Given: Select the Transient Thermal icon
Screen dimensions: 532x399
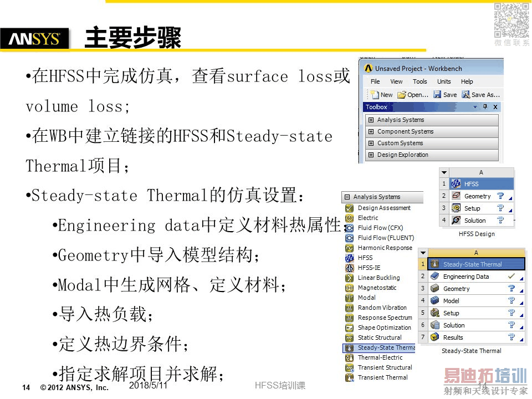Looking at the screenshot, I should (349, 377).
